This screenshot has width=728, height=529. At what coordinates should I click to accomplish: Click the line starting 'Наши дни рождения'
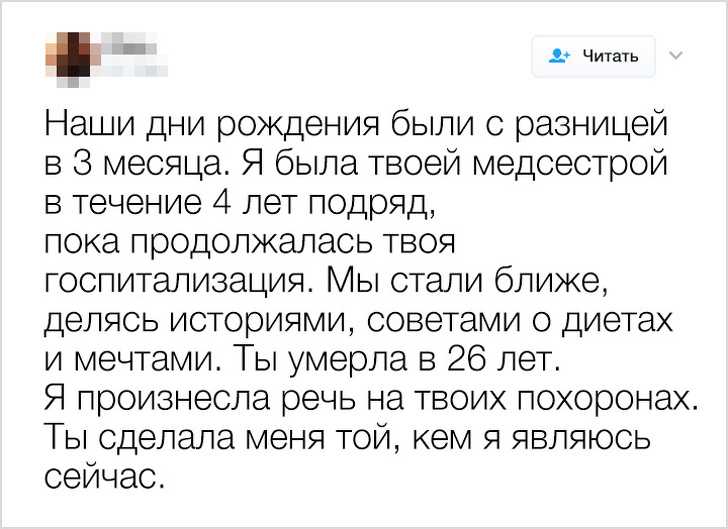[352, 127]
